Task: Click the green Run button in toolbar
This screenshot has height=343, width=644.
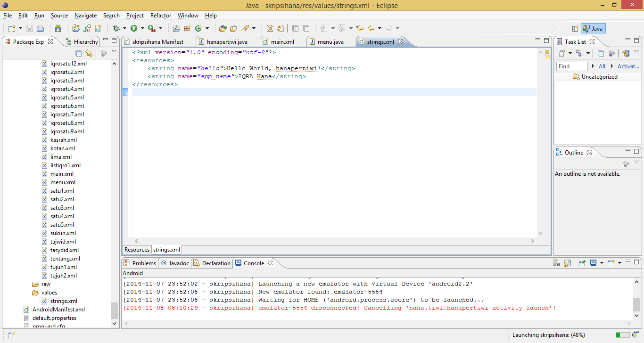Action: 134,28
